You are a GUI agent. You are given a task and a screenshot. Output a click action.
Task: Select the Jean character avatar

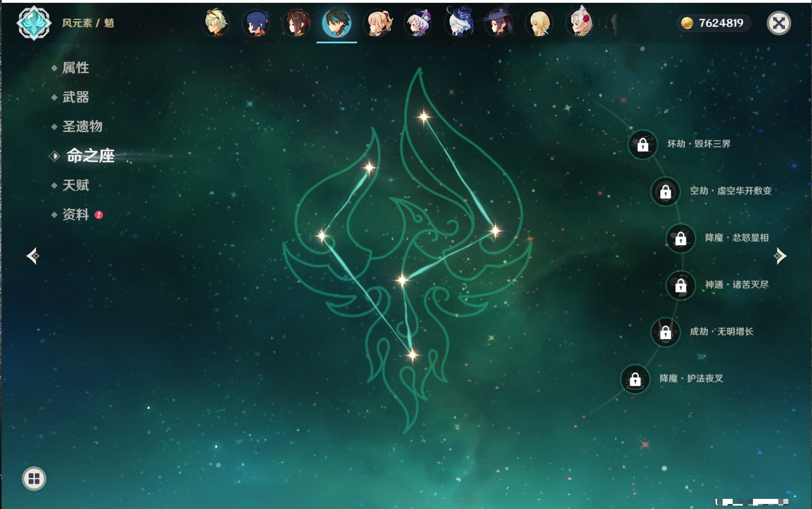378,23
